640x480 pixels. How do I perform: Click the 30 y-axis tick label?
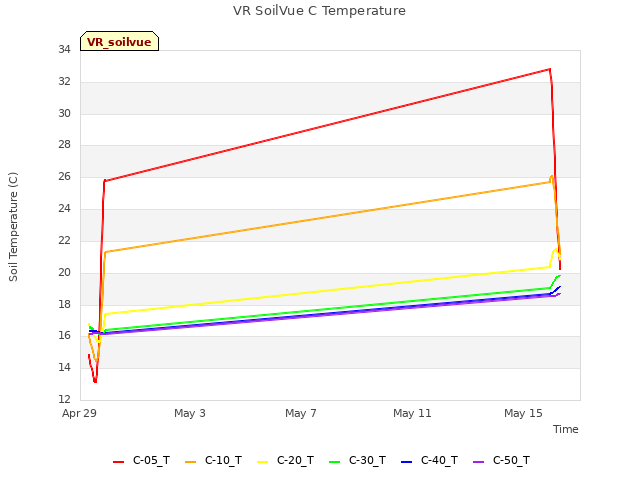point(64,113)
